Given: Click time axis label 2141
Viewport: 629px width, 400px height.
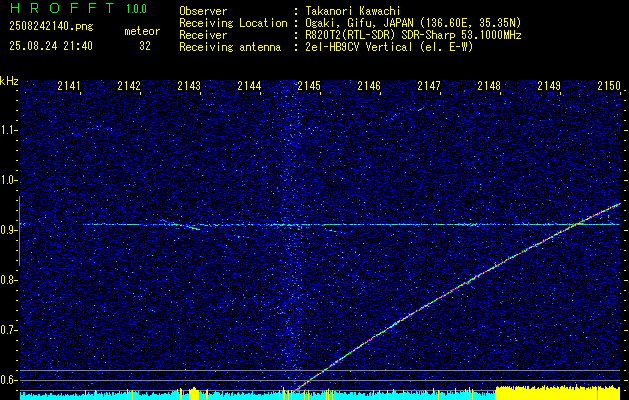Looking at the screenshot, I should (69, 86).
